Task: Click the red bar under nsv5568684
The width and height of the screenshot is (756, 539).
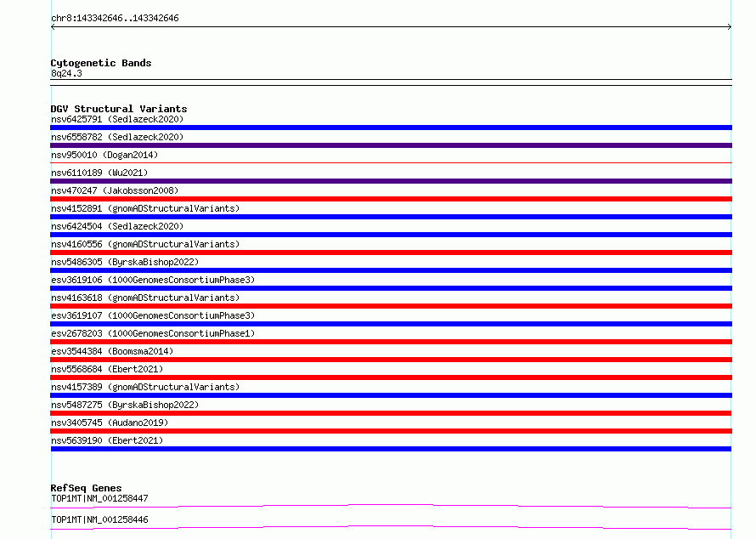Action: [391, 377]
